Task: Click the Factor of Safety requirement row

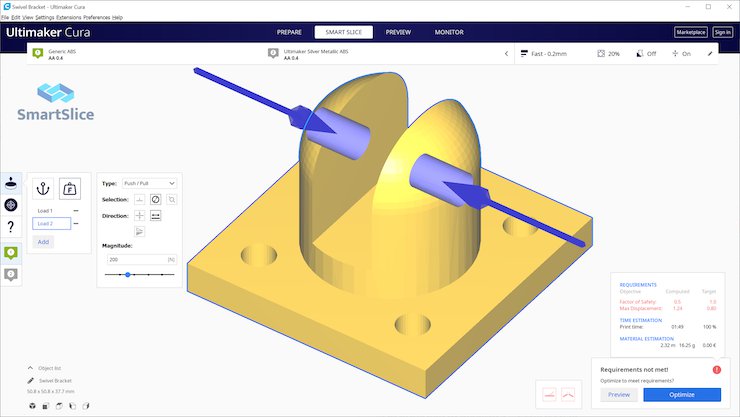Action: (x=668, y=302)
